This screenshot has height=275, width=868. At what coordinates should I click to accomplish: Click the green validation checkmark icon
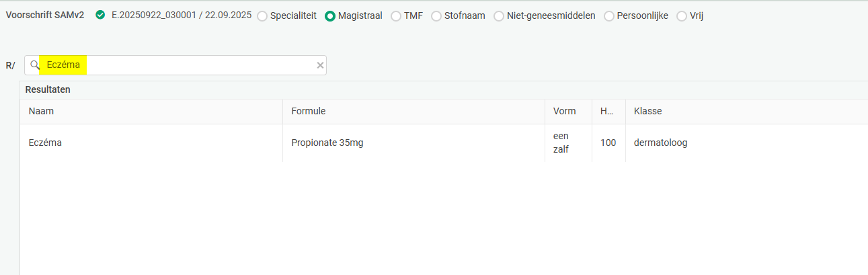click(100, 15)
